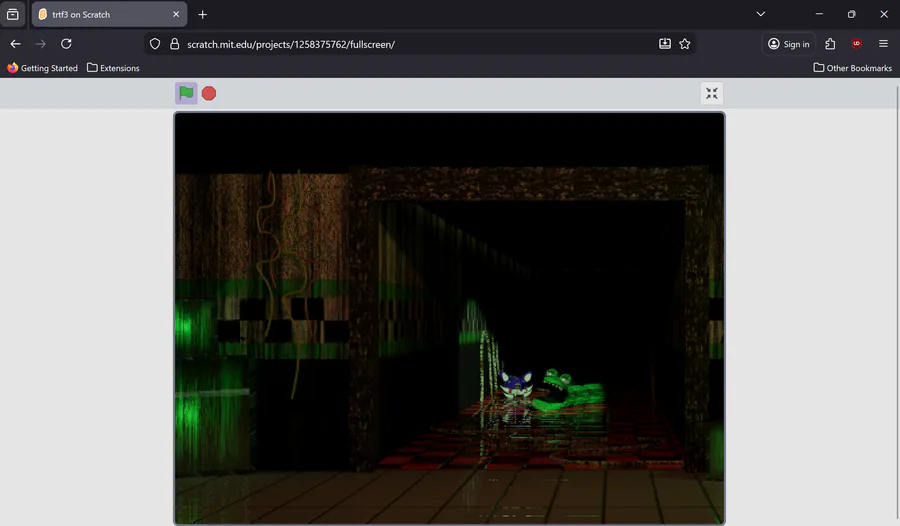This screenshot has width=900, height=526.
Task: Click the green flag to start project
Action: pyautogui.click(x=186, y=93)
